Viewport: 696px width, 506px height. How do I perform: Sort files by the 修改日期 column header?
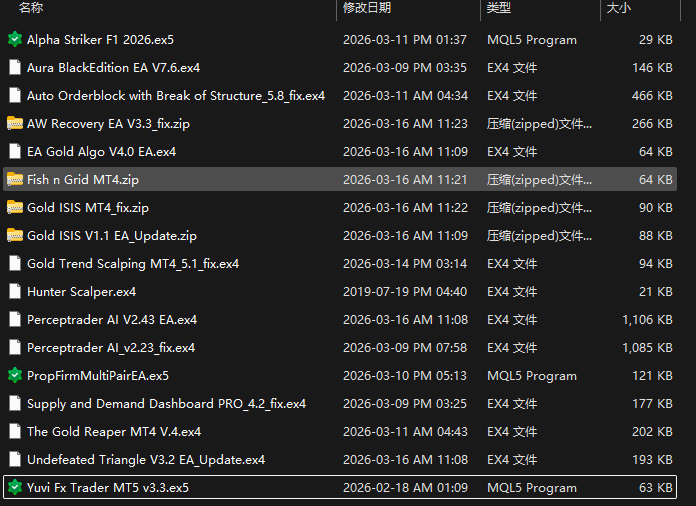[x=366, y=8]
